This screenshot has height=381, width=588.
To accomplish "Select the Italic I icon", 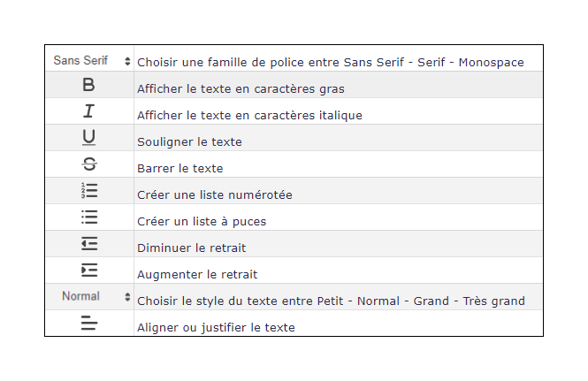I will (x=89, y=111).
